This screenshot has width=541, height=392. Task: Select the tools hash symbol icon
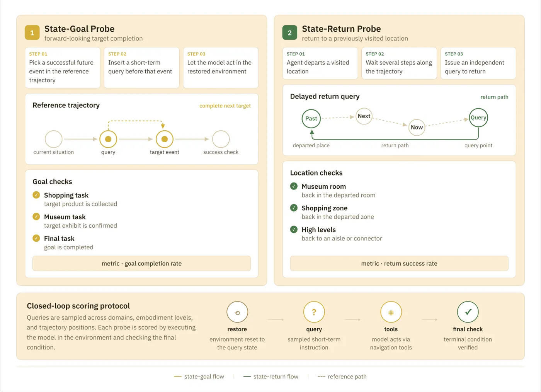coord(391,312)
